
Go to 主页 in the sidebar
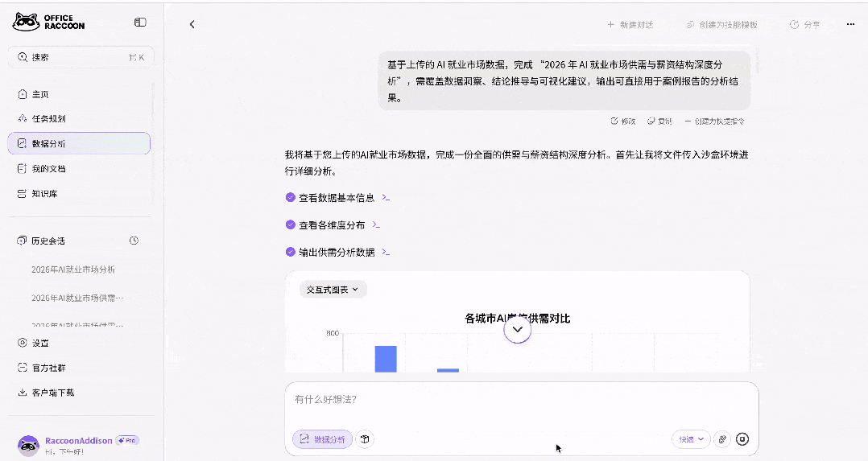(79, 94)
